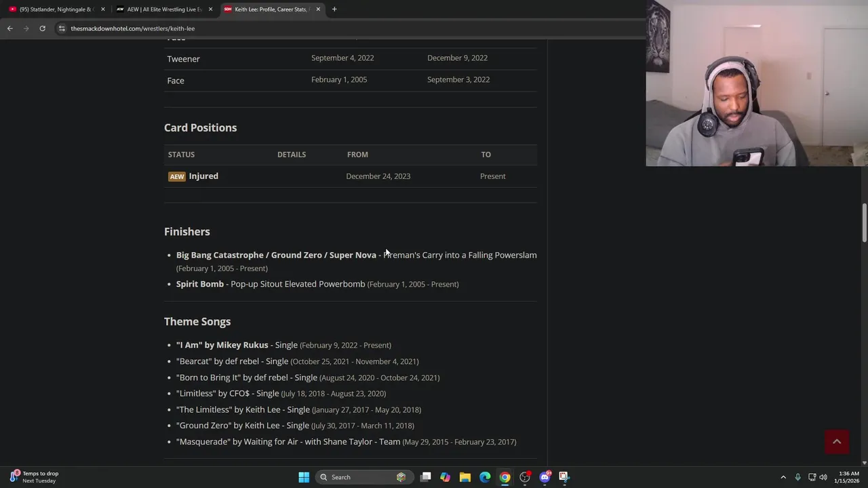The height and width of the screenshot is (488, 868).
Task: Click the Tweener row label
Action: pyautogui.click(x=183, y=59)
